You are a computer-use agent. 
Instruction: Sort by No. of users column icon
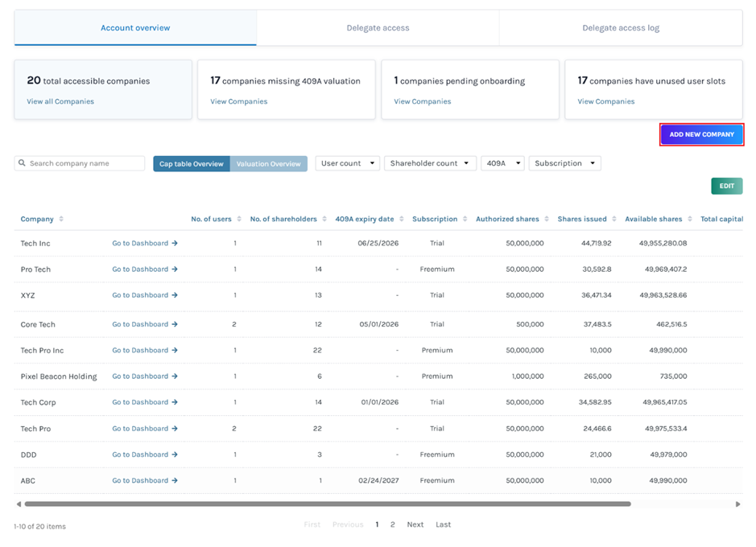coord(239,220)
